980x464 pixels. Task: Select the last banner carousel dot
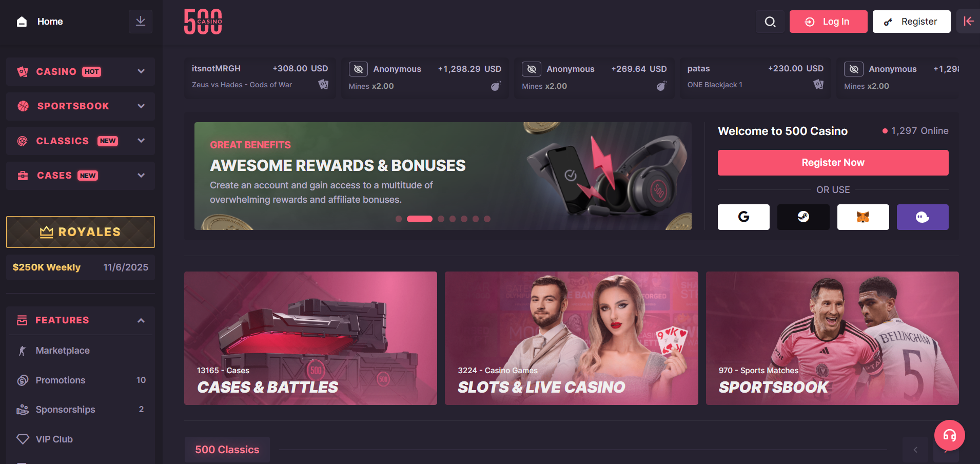click(487, 219)
